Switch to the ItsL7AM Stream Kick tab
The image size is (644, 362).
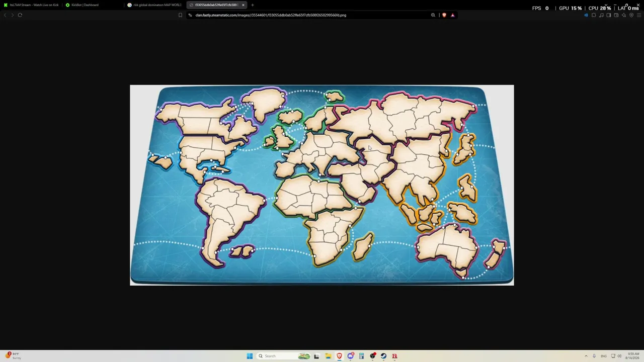[x=31, y=5]
